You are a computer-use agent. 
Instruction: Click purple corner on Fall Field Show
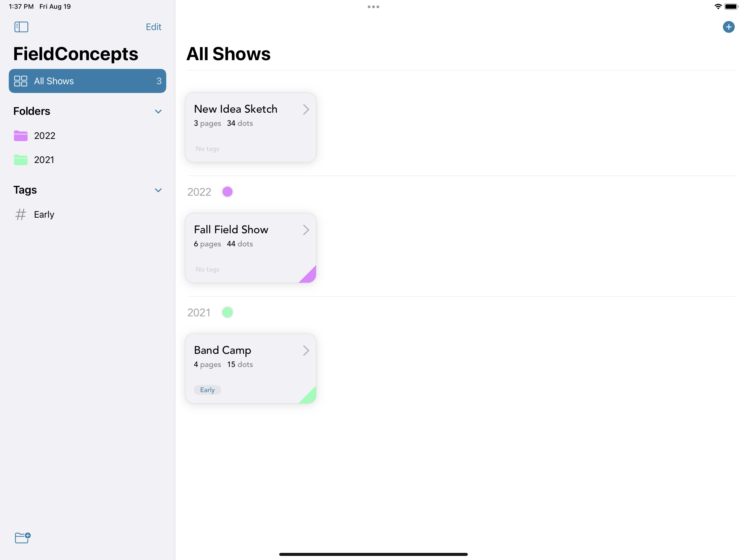click(310, 277)
